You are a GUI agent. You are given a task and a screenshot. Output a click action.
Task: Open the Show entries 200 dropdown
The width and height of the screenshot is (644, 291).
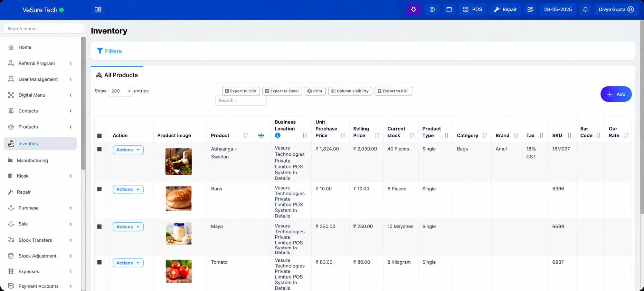pyautogui.click(x=120, y=91)
